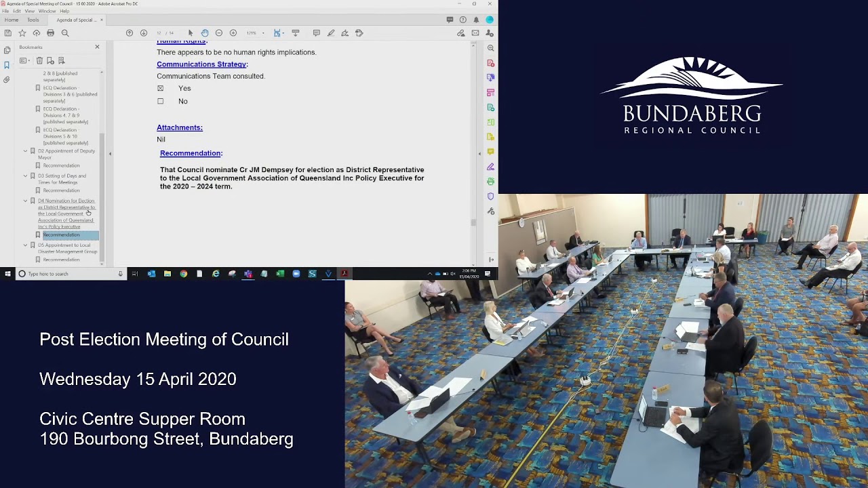
Task: Click the document vertical scrollbar thumb
Action: pos(473,222)
